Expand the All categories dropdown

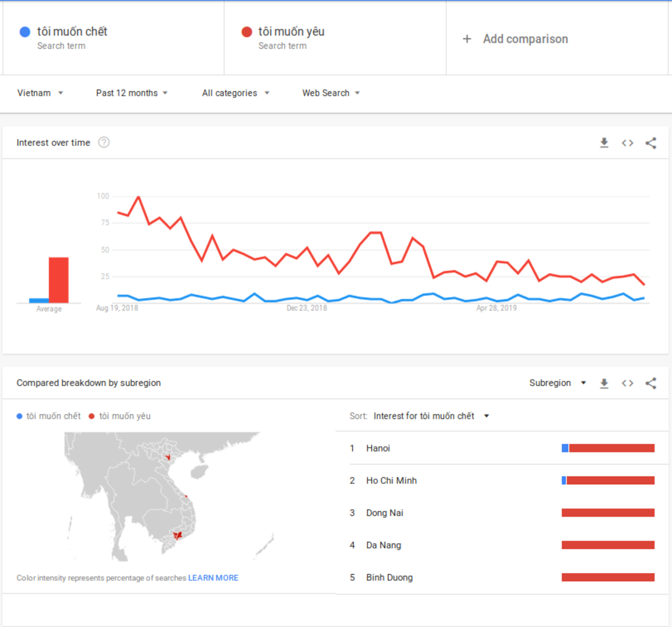click(236, 93)
